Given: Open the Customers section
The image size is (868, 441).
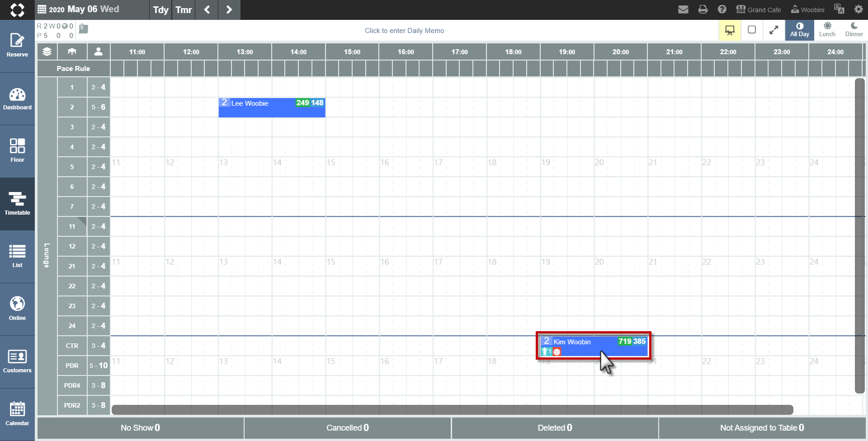Looking at the screenshot, I should [x=17, y=362].
